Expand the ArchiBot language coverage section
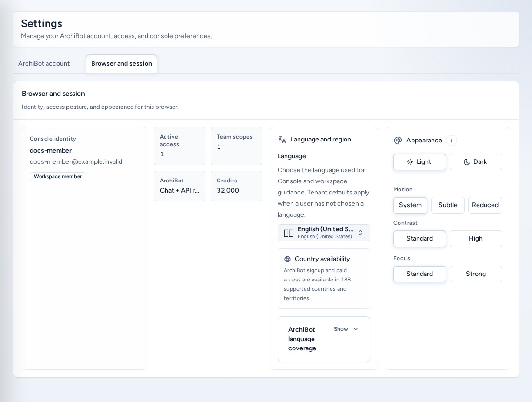532x402 pixels. (324, 339)
